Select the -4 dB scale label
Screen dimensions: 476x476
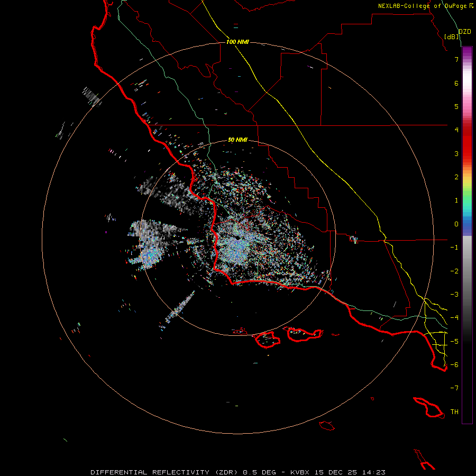(x=454, y=318)
